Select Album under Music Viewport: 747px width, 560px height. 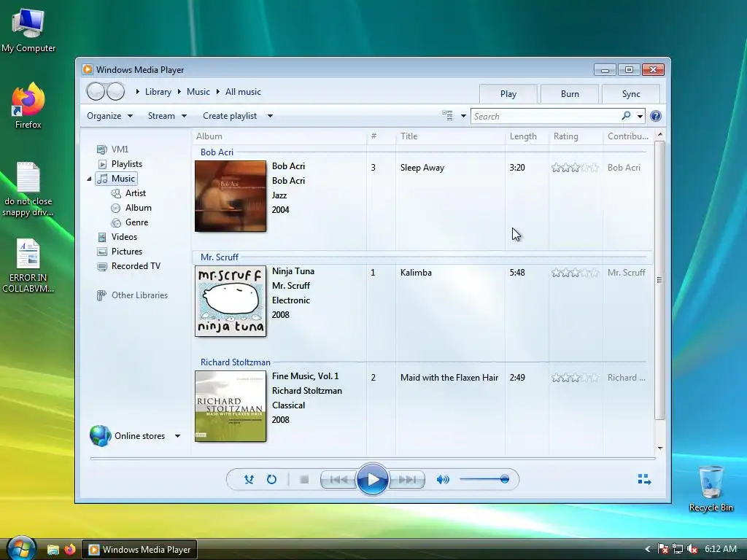(x=131, y=208)
